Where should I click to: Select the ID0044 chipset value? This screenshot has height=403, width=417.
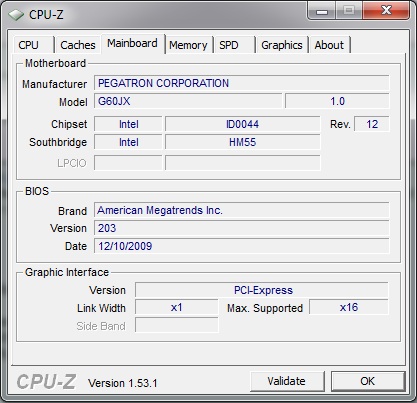point(243,124)
